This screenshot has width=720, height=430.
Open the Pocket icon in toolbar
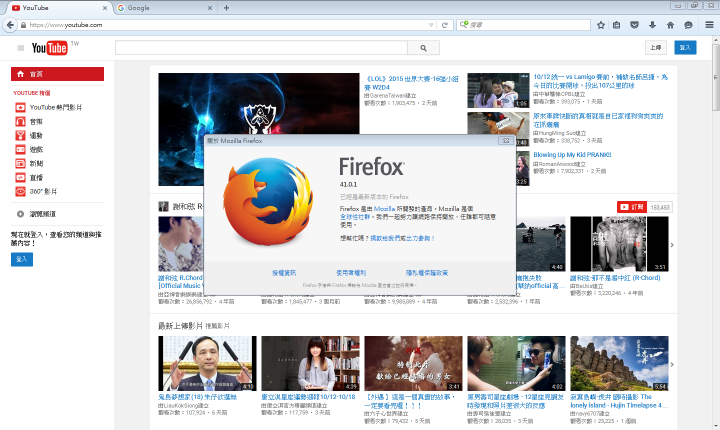[635, 25]
